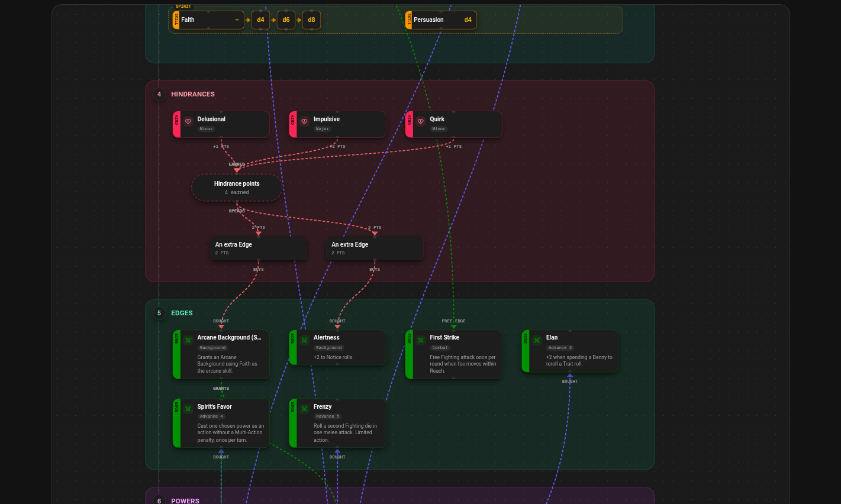Open the Arcane Background edge card title

tap(229, 337)
